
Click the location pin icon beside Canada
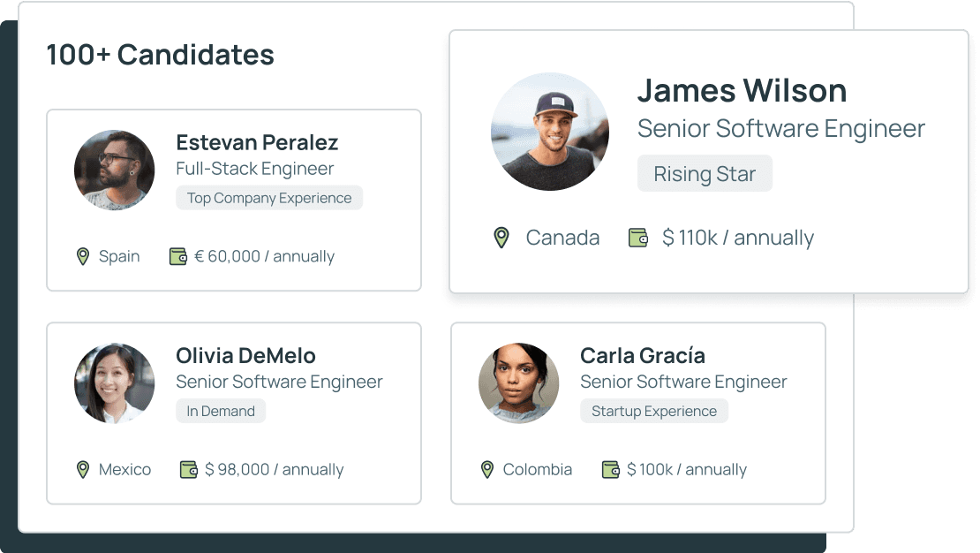(501, 238)
